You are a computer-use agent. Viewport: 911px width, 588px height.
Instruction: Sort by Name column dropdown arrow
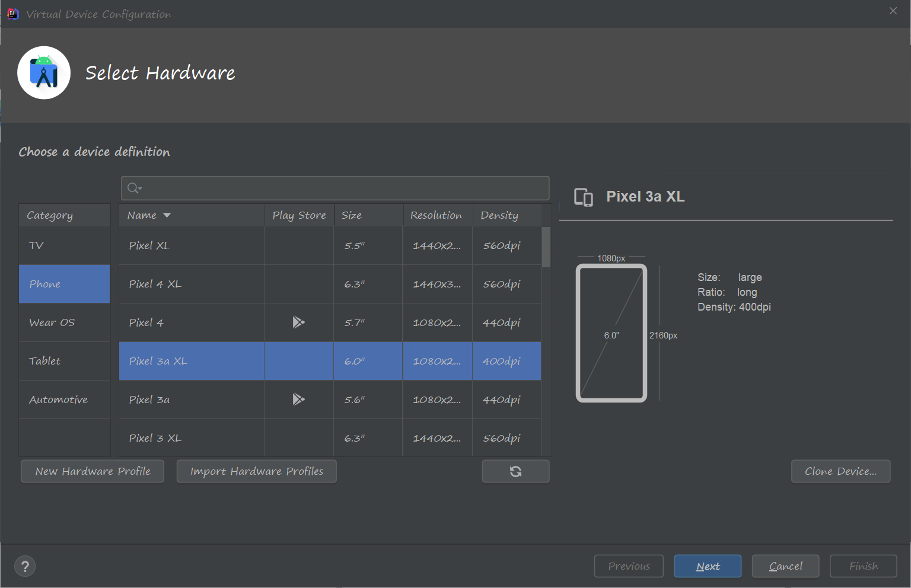point(167,215)
